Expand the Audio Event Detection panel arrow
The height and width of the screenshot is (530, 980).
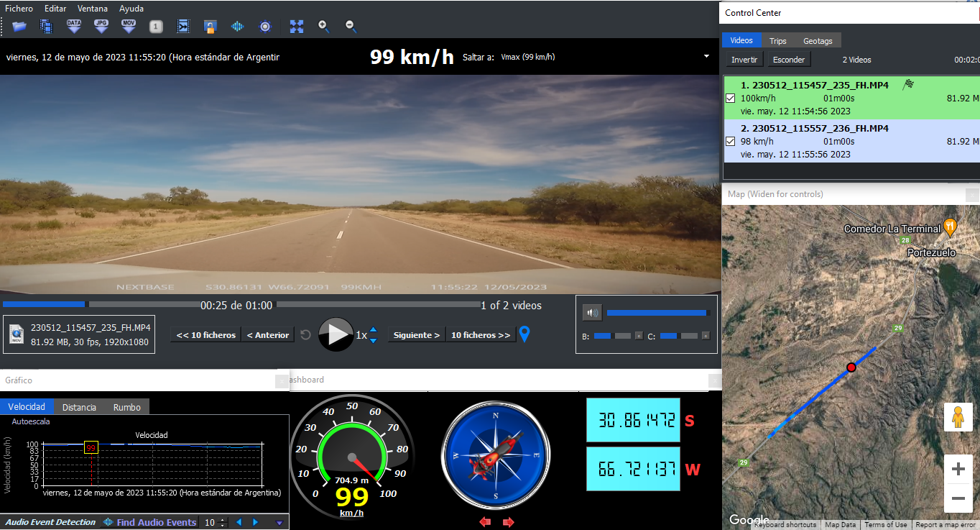pyautogui.click(x=279, y=523)
